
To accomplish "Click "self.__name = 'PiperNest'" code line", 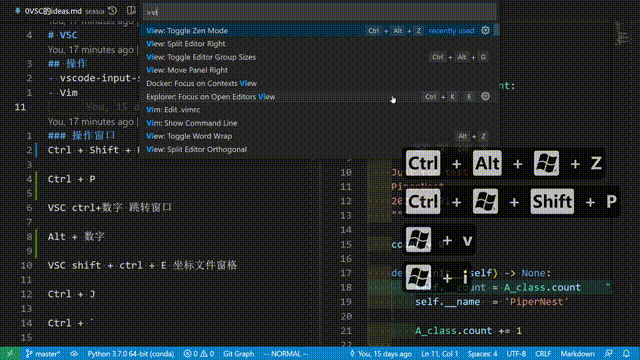I will tap(492, 302).
